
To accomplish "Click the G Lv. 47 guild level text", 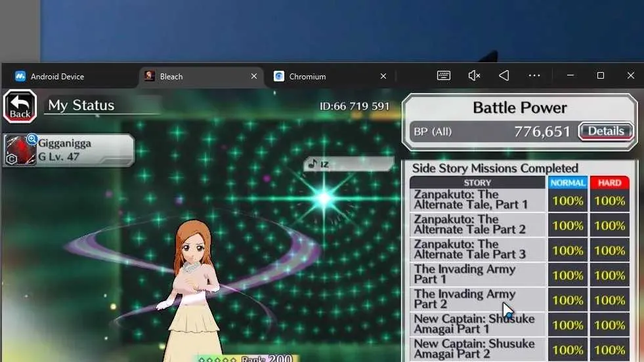I will (x=58, y=157).
